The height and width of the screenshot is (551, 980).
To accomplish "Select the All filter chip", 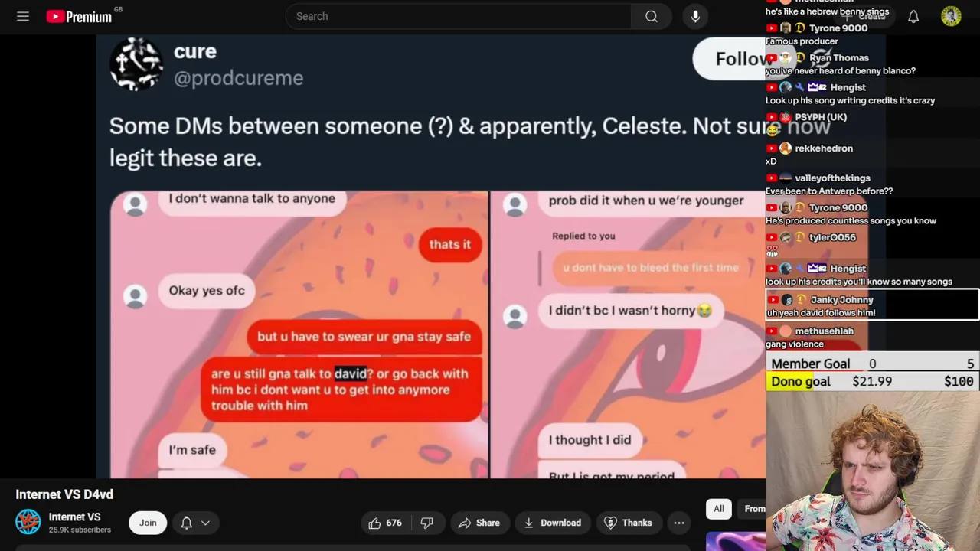I will click(x=719, y=509).
